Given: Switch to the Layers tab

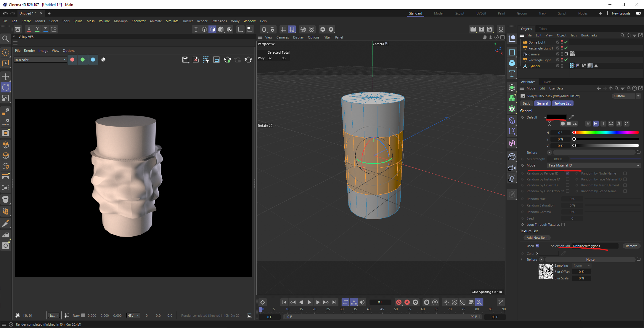Looking at the screenshot, I should click(547, 82).
